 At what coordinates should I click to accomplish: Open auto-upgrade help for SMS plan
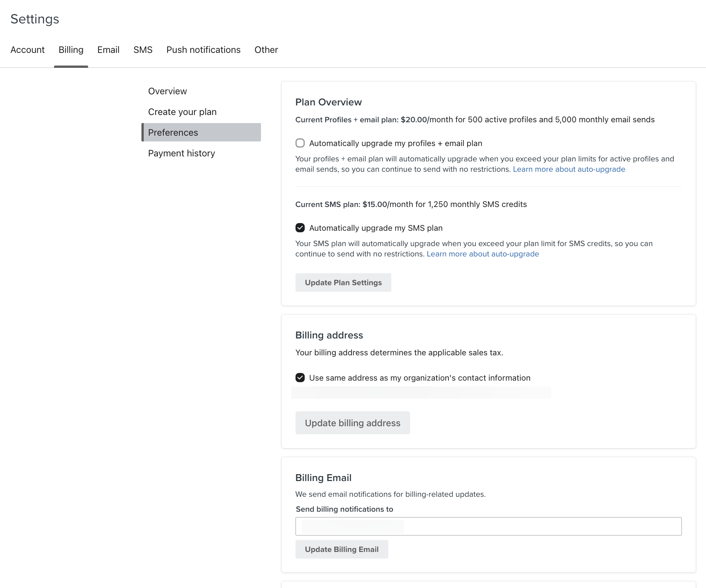pos(483,254)
